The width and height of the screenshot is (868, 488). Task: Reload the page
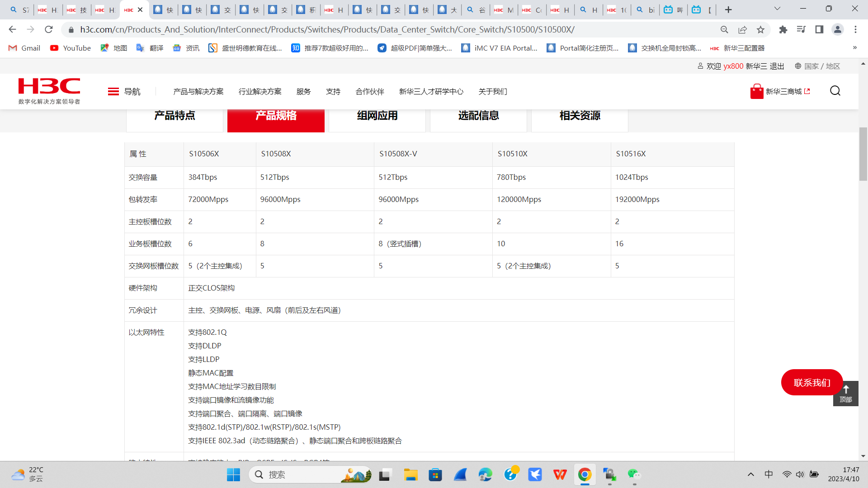point(49,29)
